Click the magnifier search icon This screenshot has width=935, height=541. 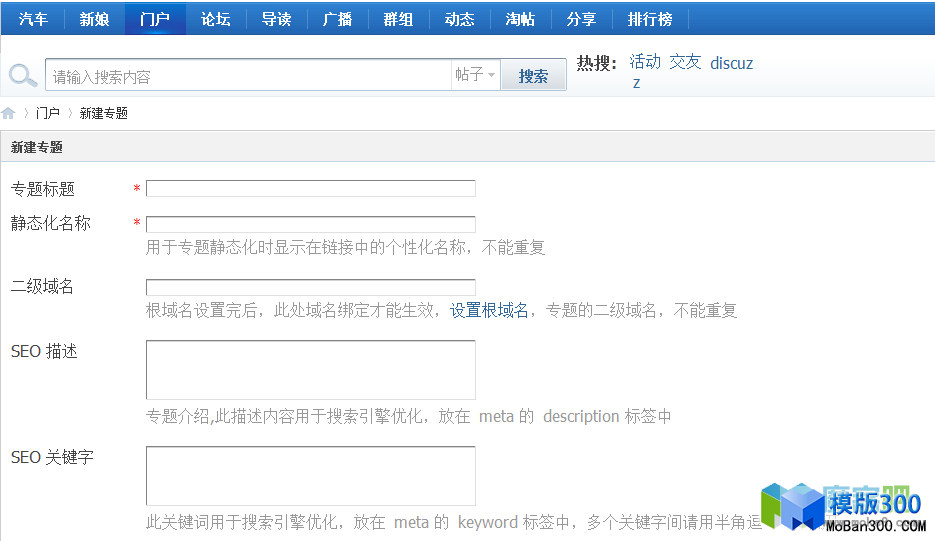23,75
